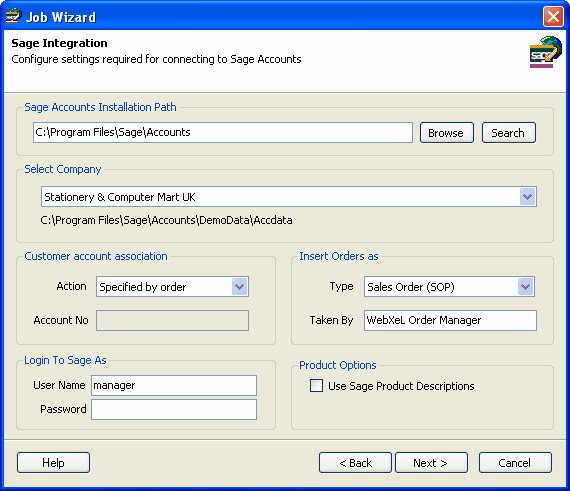570x491 pixels.
Task: Click the Sage Integration logo icon
Action: pos(545,52)
